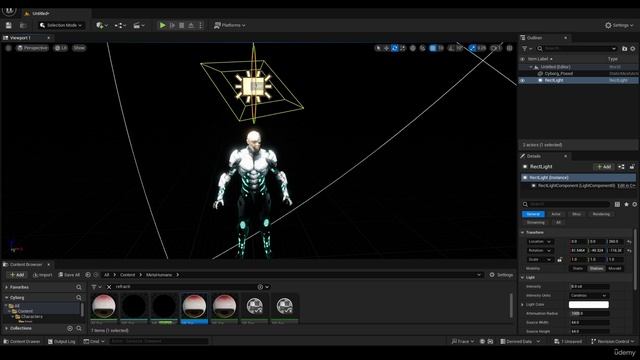
Task: Select Cyborg_Posed in the Outliner
Action: [x=558, y=73]
